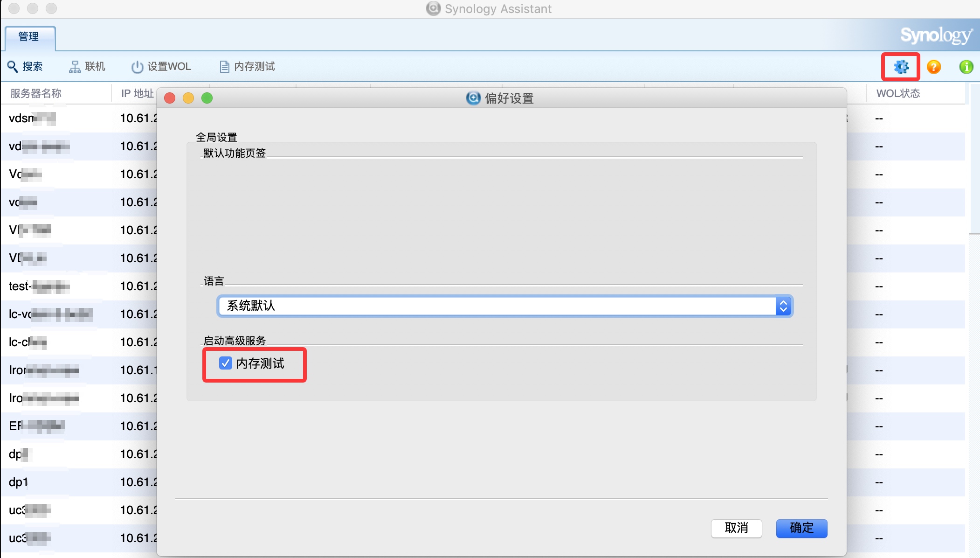Select the server row starting with "lc-v"
The image size is (980, 558).
click(x=78, y=314)
